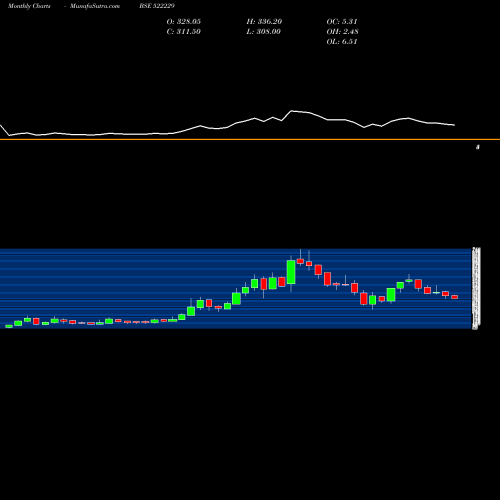The width and height of the screenshot is (500, 500).
Task: Click the open value "O: 328.05"
Action: click(x=184, y=22)
